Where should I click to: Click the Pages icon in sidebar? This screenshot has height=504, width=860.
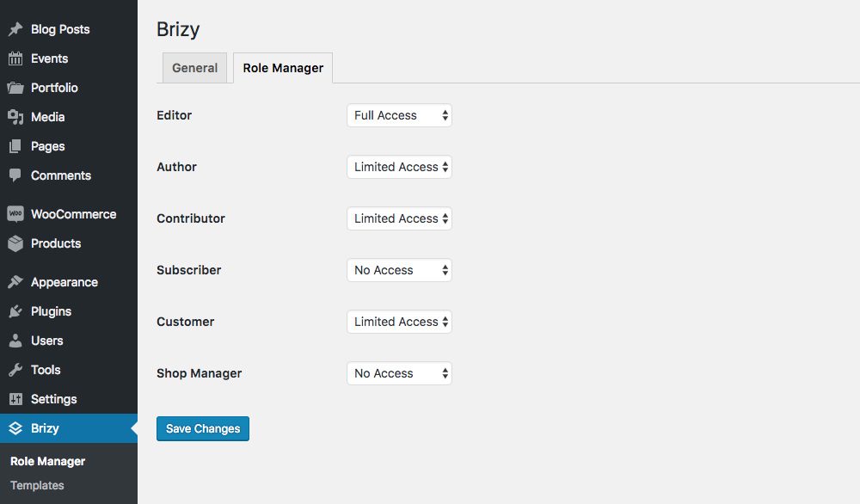tap(15, 146)
